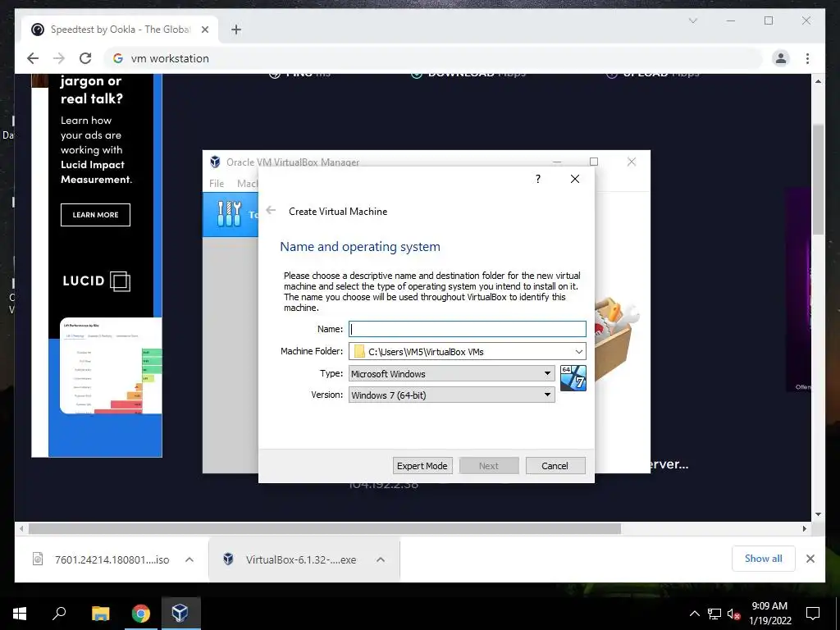
Task: Reload the Chrome page
Action: click(x=85, y=58)
